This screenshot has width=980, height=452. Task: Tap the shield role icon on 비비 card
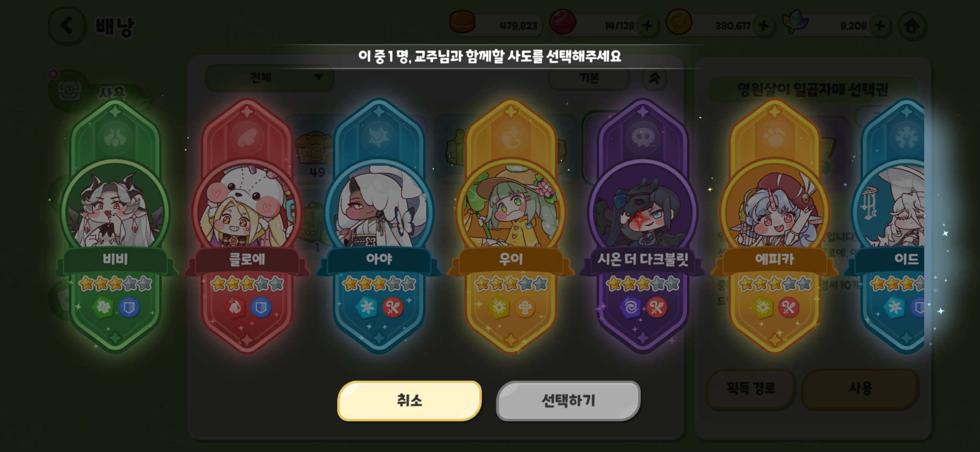(129, 307)
